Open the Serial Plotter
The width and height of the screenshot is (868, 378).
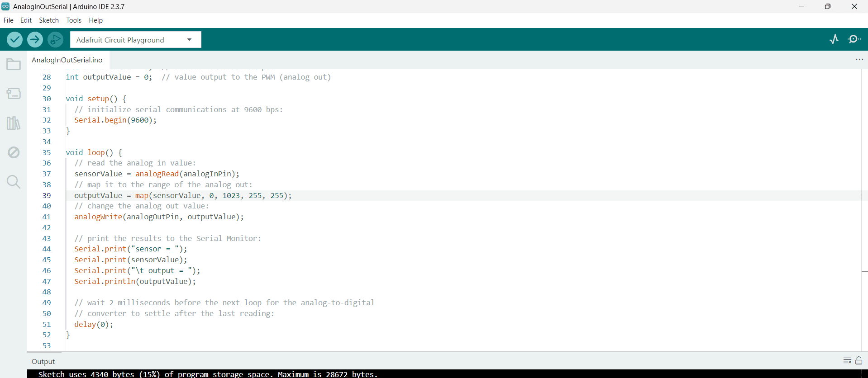tap(834, 39)
